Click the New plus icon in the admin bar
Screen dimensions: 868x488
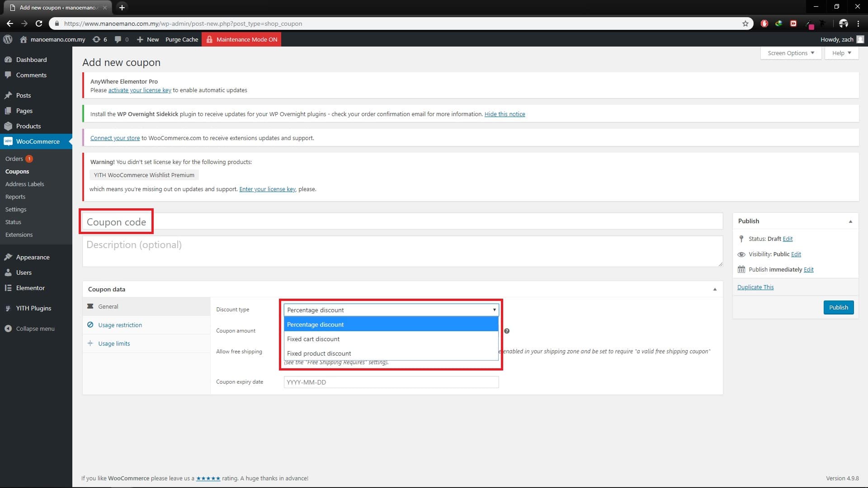click(140, 39)
